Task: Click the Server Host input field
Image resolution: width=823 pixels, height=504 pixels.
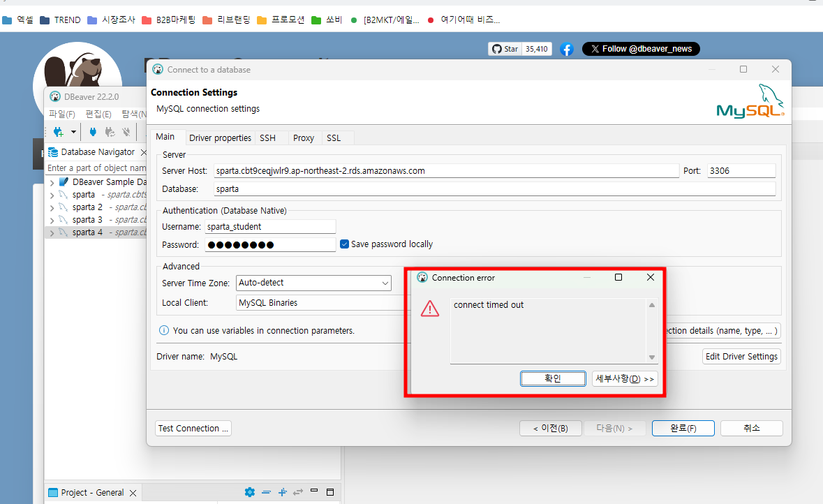Action: (x=446, y=170)
